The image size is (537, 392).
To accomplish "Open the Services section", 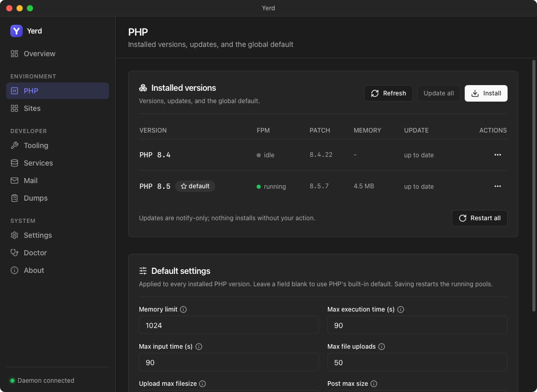I will 57,163.
